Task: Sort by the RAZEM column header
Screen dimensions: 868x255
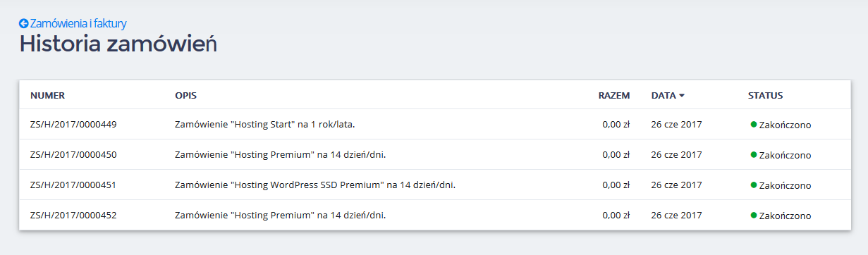Action: 614,95
